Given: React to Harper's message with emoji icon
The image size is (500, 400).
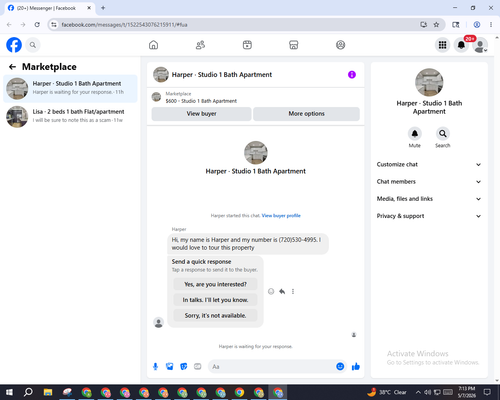Looking at the screenshot, I should tap(271, 291).
